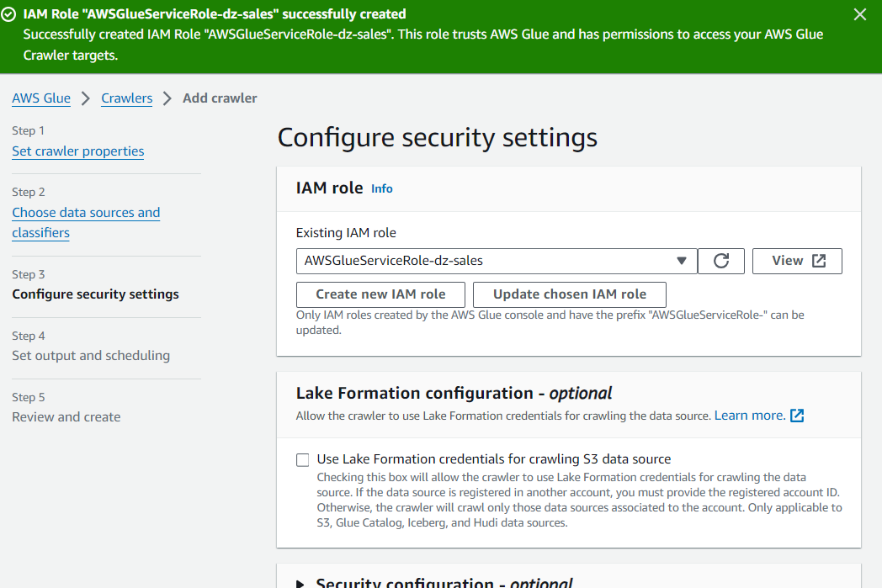The width and height of the screenshot is (882, 588).
Task: Click the success checkmark icon in banner
Action: 9,14
